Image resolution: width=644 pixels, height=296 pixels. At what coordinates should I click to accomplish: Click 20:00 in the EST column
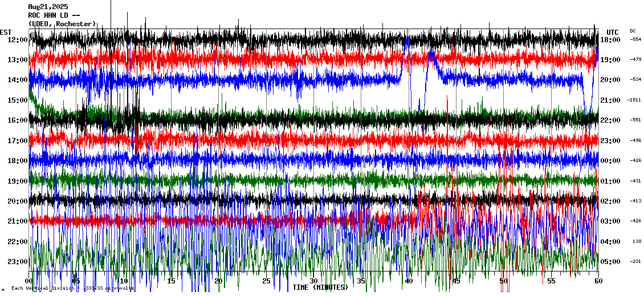pyautogui.click(x=17, y=201)
